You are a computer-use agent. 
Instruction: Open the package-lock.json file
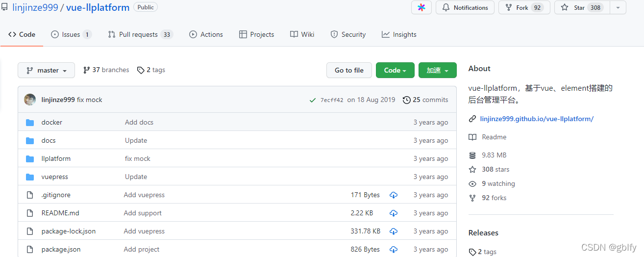pyautogui.click(x=69, y=231)
